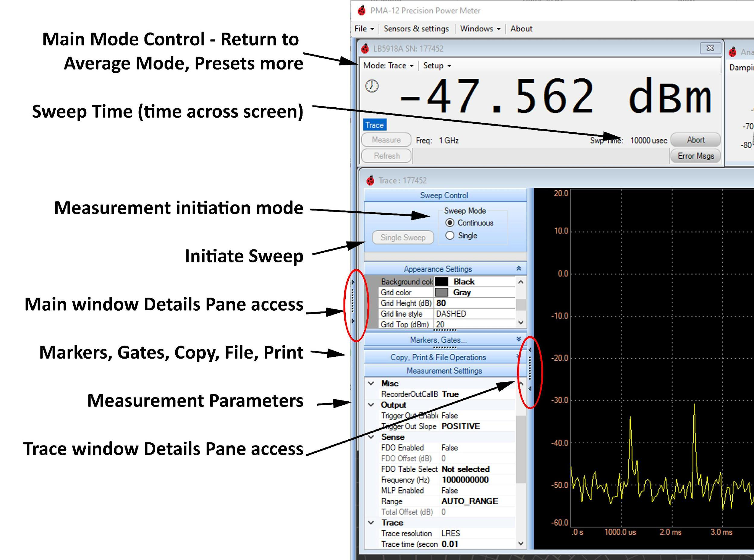Open the File menu

click(x=364, y=29)
